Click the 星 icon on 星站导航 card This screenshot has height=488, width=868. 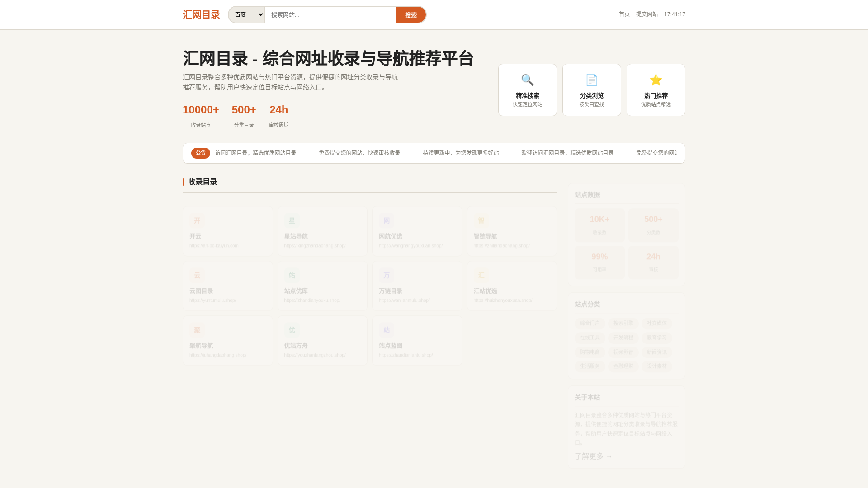click(x=292, y=221)
